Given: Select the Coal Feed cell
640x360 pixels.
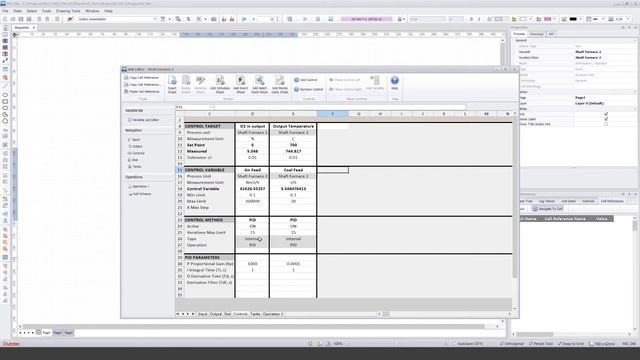Looking at the screenshot, I should [x=293, y=170].
